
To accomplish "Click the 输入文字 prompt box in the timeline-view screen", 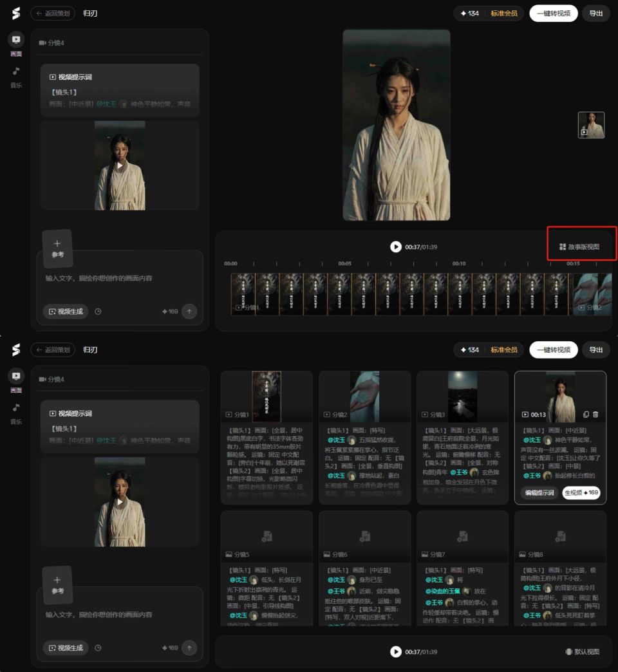I will point(120,279).
